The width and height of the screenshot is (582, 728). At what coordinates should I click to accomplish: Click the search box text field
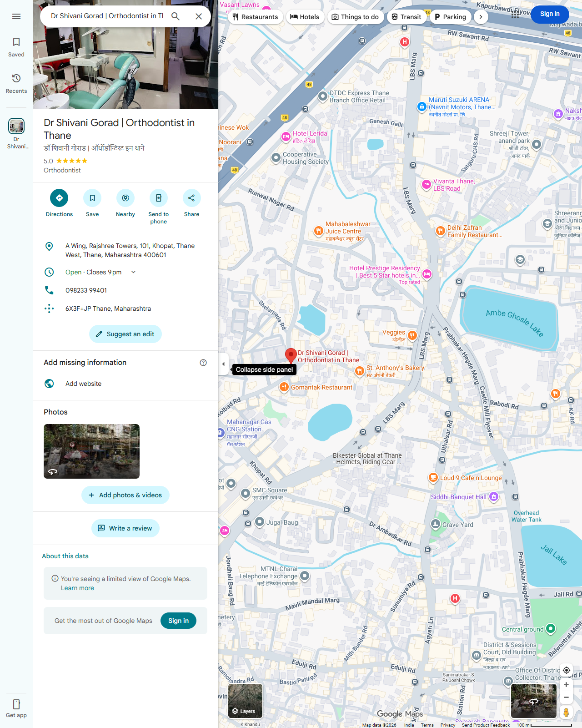click(107, 16)
